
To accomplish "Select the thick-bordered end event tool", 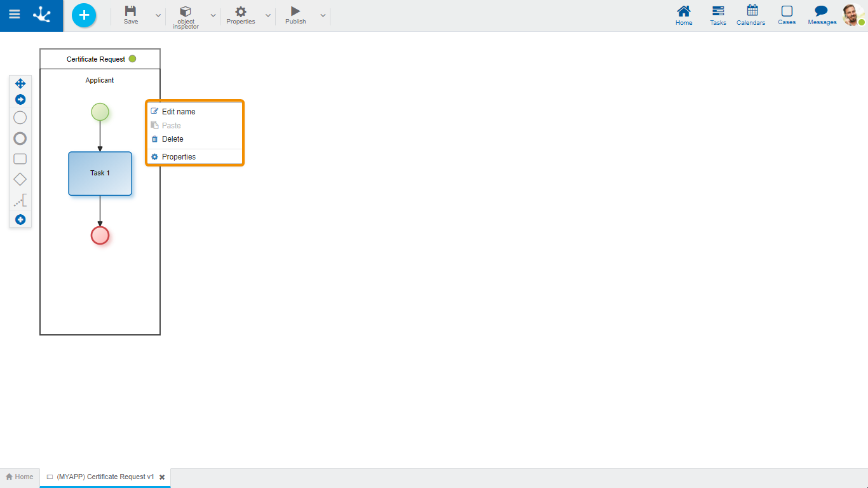I will [20, 139].
